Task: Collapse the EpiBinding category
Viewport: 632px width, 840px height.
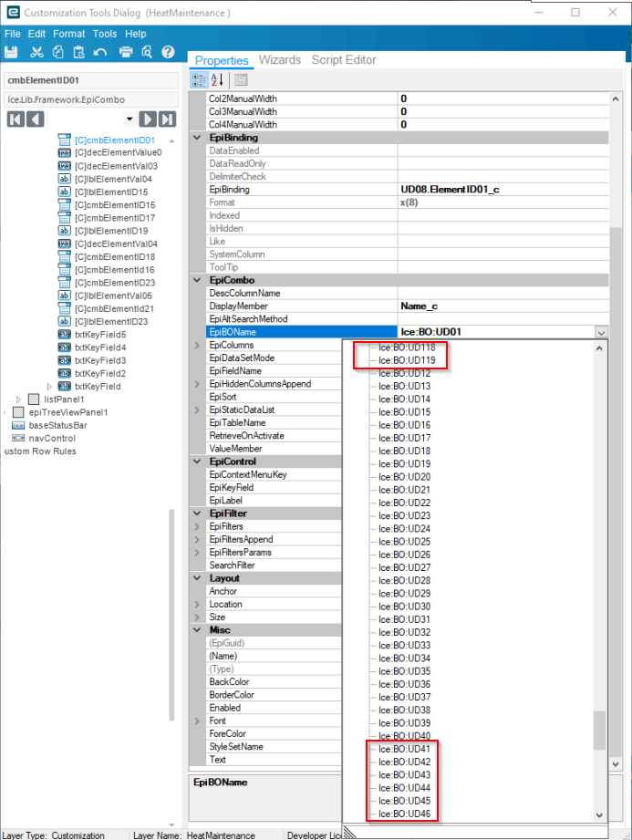Action: 197,138
